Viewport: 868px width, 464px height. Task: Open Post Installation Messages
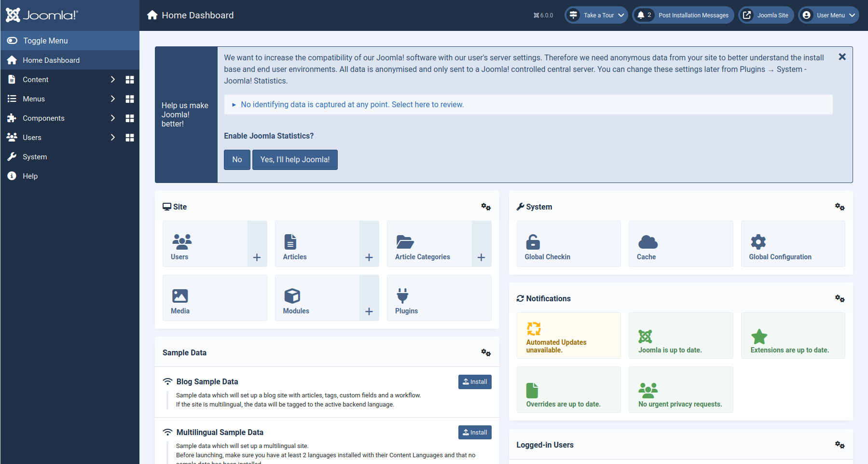click(683, 15)
